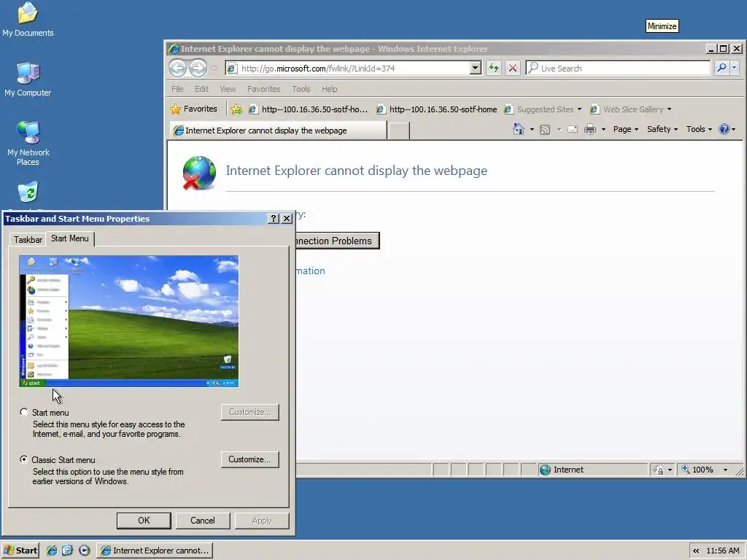Screen dimensions: 747x560
Task: Open the Help menu
Action: [329, 89]
